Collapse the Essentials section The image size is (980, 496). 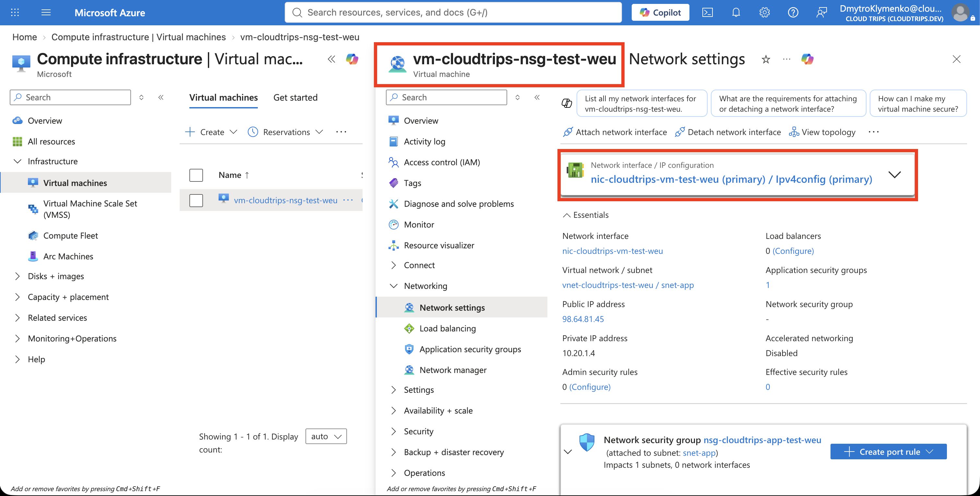coord(585,215)
